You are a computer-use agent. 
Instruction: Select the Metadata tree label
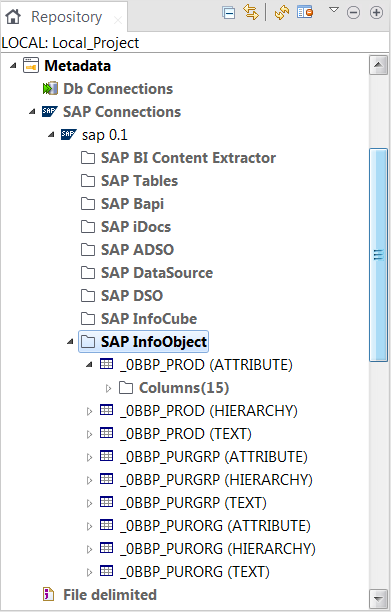click(x=77, y=66)
